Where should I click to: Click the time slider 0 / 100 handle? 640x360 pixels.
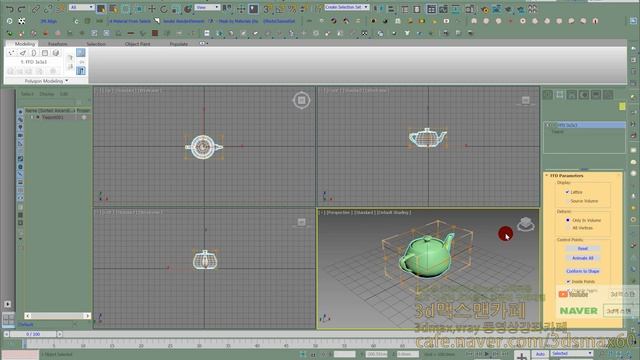coord(33,334)
